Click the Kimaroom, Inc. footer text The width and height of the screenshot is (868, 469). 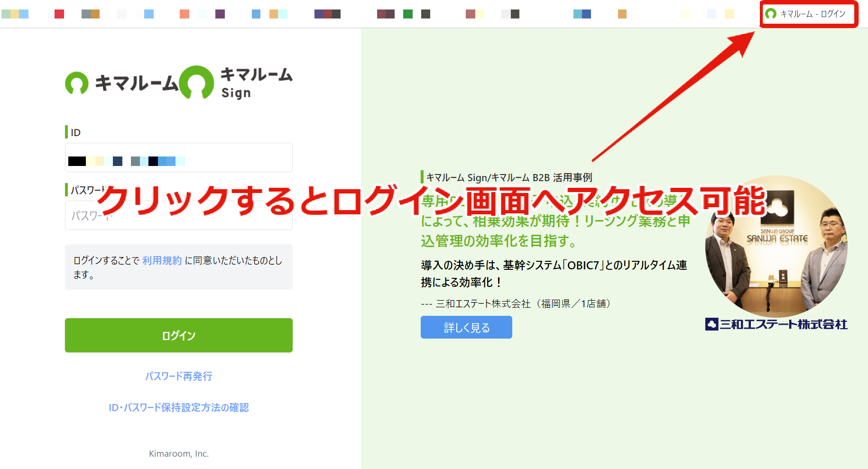coord(179,454)
